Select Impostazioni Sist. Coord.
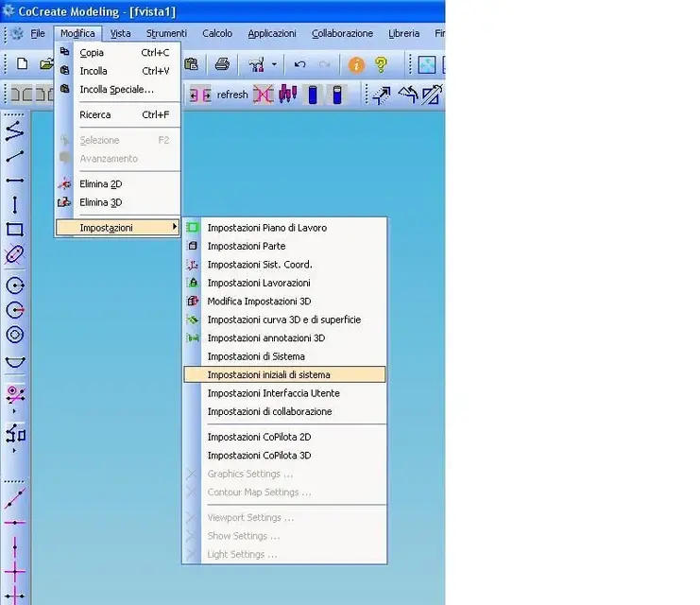This screenshot has width=700, height=605. [x=284, y=265]
